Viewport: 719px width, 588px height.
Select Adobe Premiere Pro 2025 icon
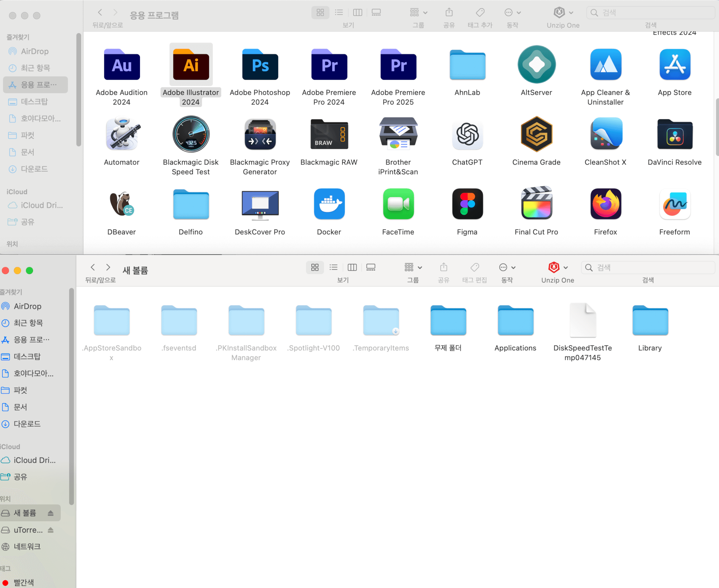tap(398, 65)
